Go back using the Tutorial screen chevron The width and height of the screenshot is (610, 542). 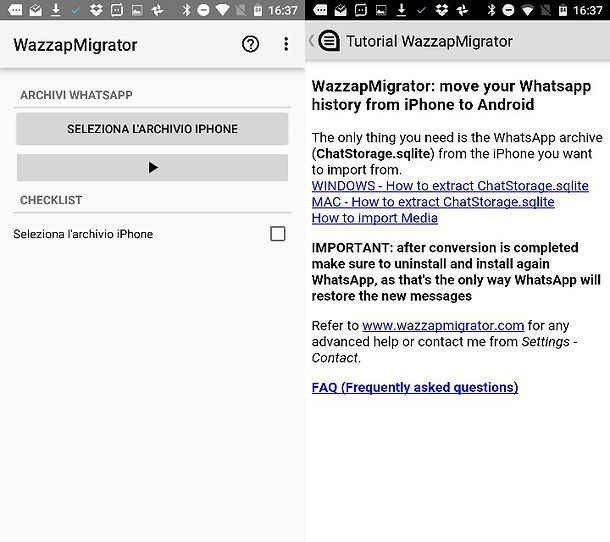(x=311, y=41)
